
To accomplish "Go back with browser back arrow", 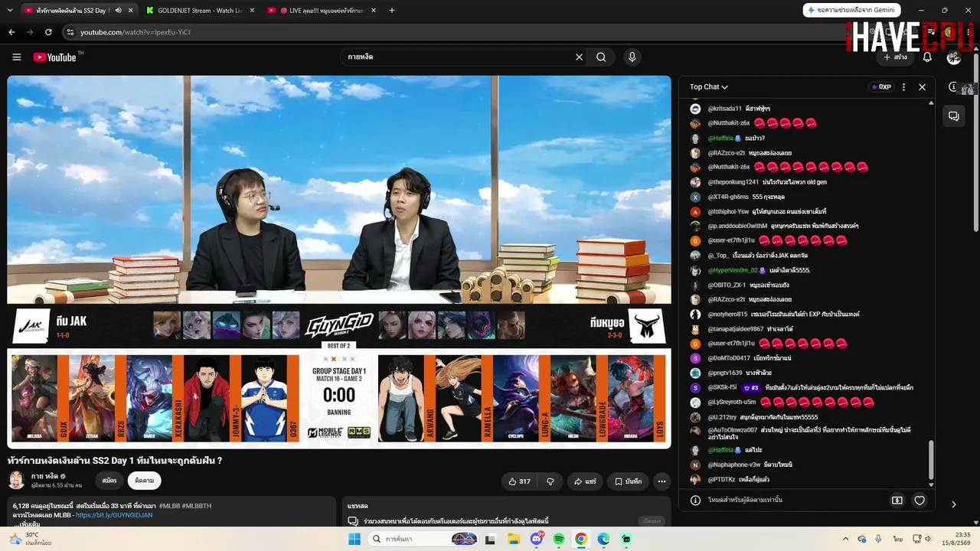I will click(x=11, y=32).
